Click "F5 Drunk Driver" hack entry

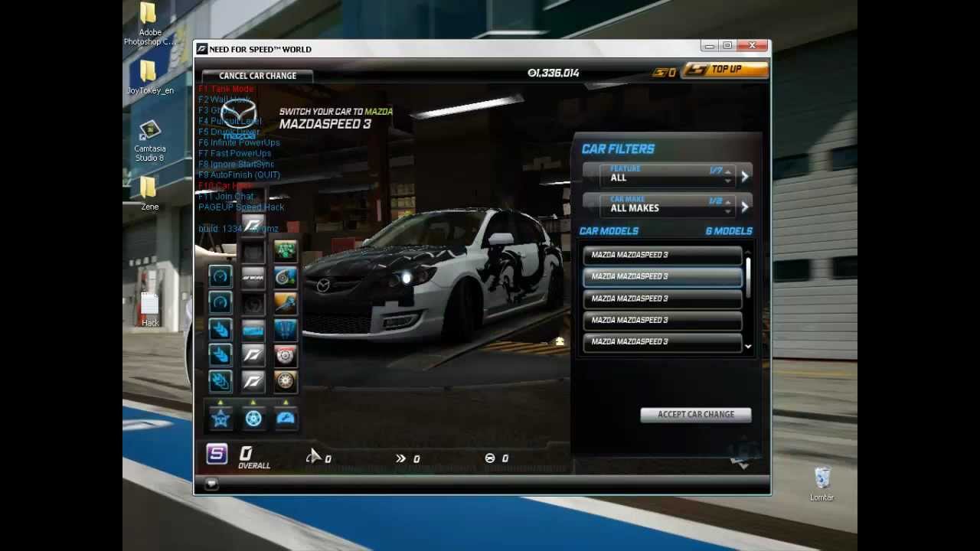coord(229,132)
